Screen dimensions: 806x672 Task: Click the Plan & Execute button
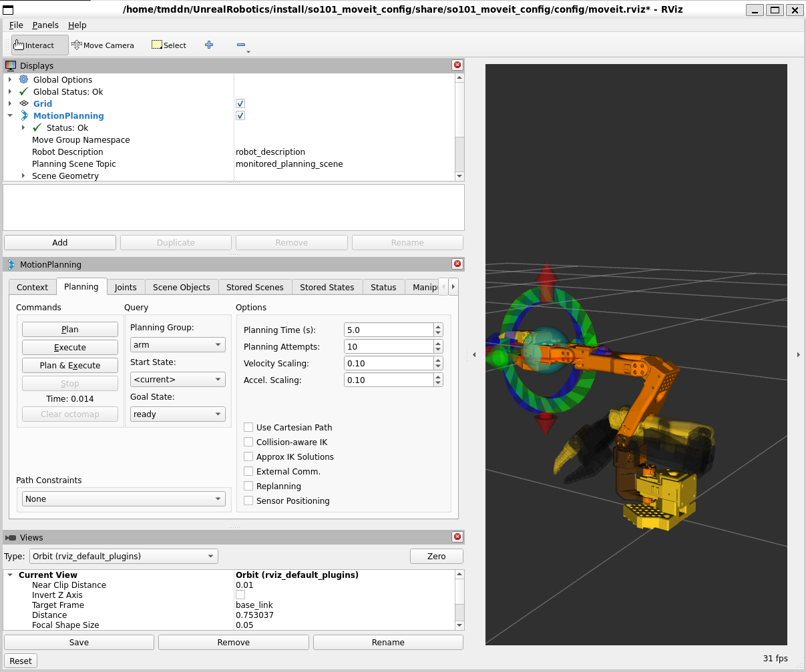tap(70, 365)
